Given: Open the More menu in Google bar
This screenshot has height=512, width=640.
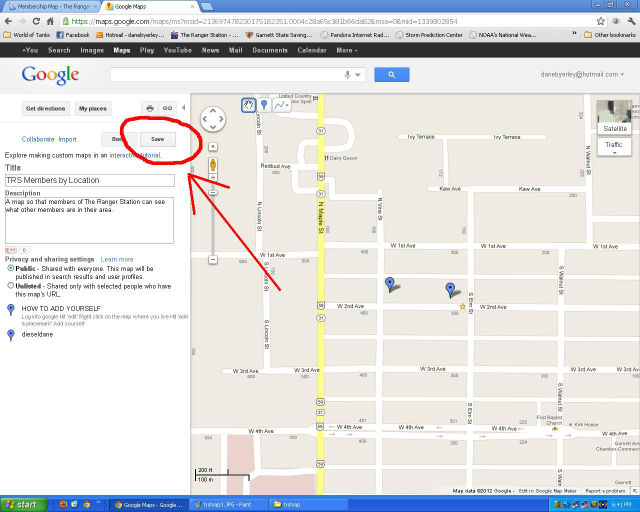Looking at the screenshot, I should click(x=347, y=50).
